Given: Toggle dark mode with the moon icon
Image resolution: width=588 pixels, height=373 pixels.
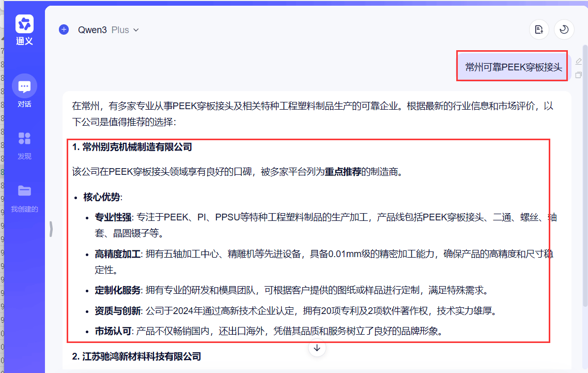Looking at the screenshot, I should [x=564, y=29].
